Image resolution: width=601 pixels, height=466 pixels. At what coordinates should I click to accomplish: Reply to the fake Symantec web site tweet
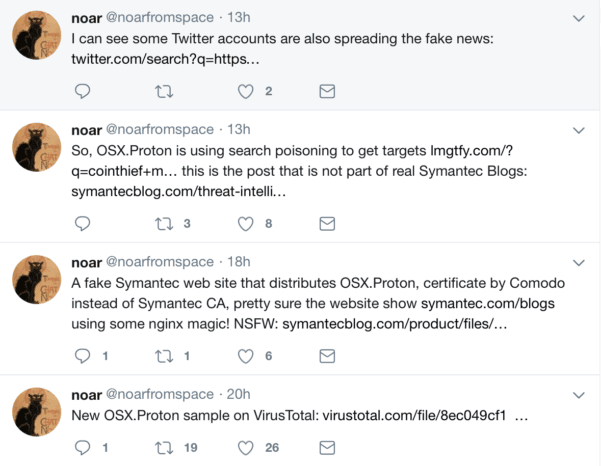[x=84, y=354]
